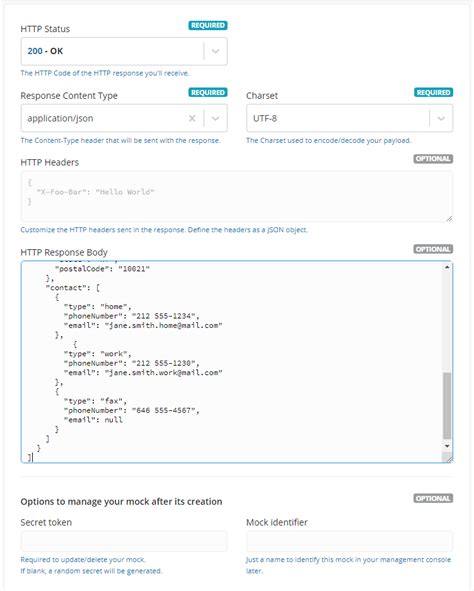Screen dimensions: 474x591
Task: Open the Charset dropdown chevron
Action: 441,118
